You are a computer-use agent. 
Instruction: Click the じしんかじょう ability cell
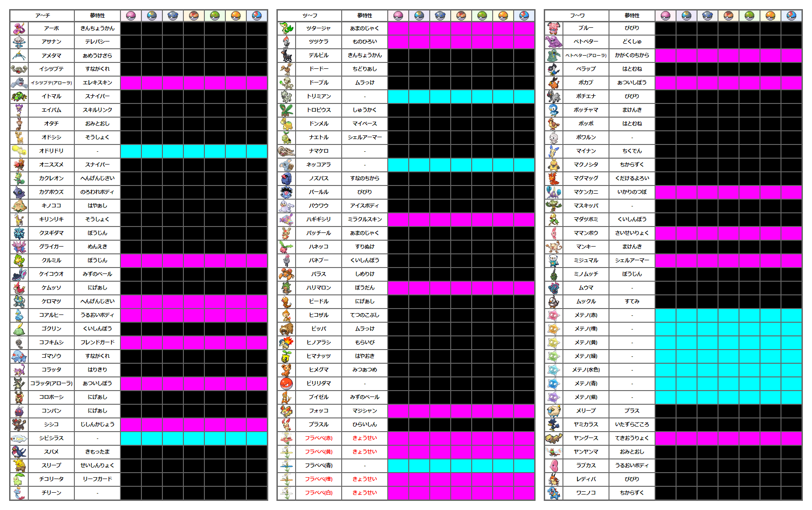point(97,424)
